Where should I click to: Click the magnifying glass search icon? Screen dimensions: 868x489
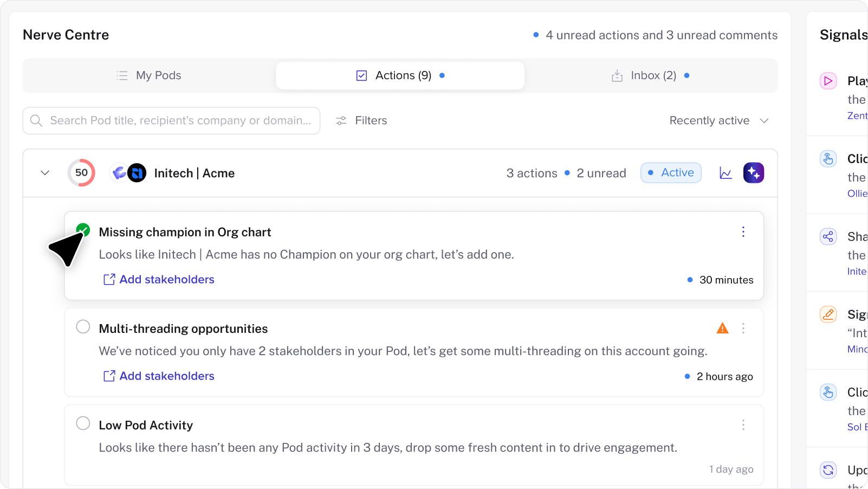point(36,120)
